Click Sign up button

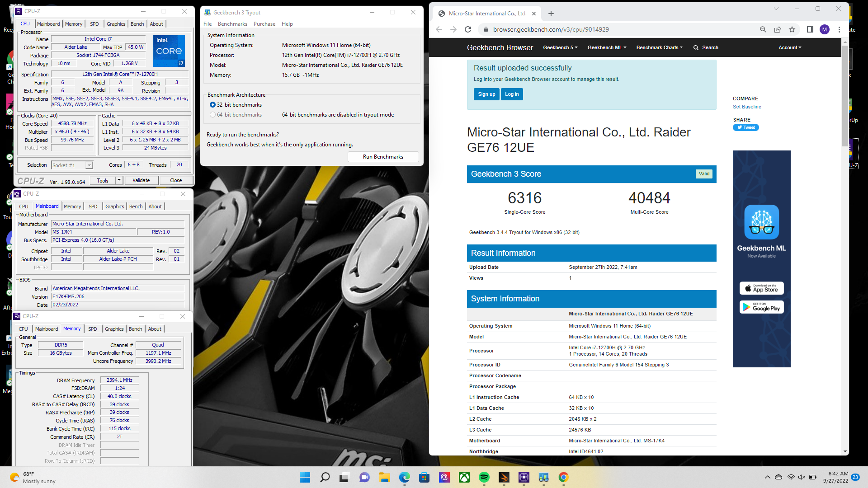coord(486,94)
